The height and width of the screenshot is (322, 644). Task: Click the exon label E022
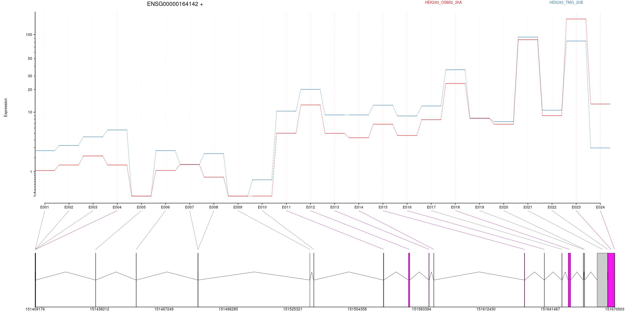coord(552,207)
